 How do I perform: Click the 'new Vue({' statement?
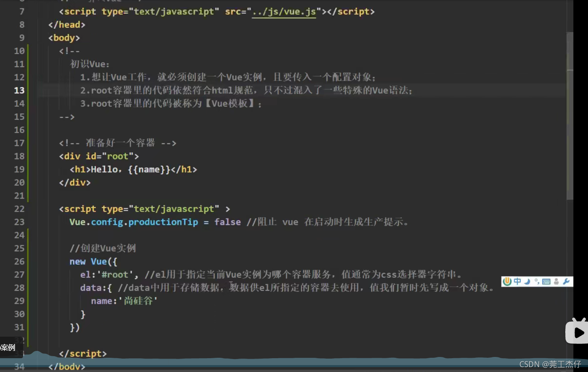(x=93, y=262)
